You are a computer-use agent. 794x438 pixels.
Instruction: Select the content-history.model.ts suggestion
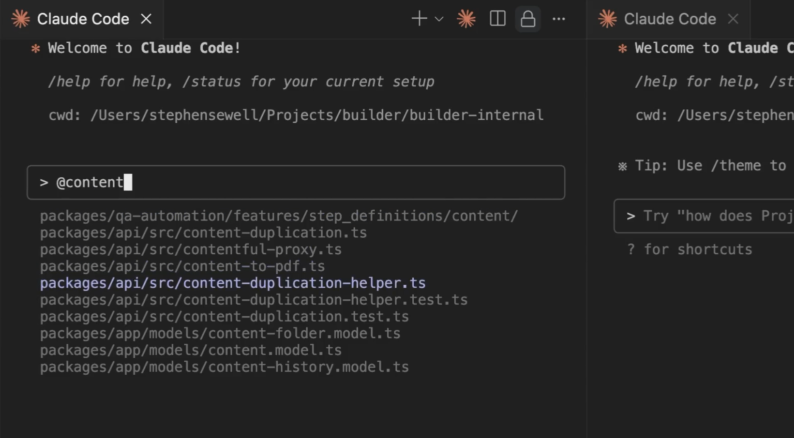pyautogui.click(x=224, y=367)
